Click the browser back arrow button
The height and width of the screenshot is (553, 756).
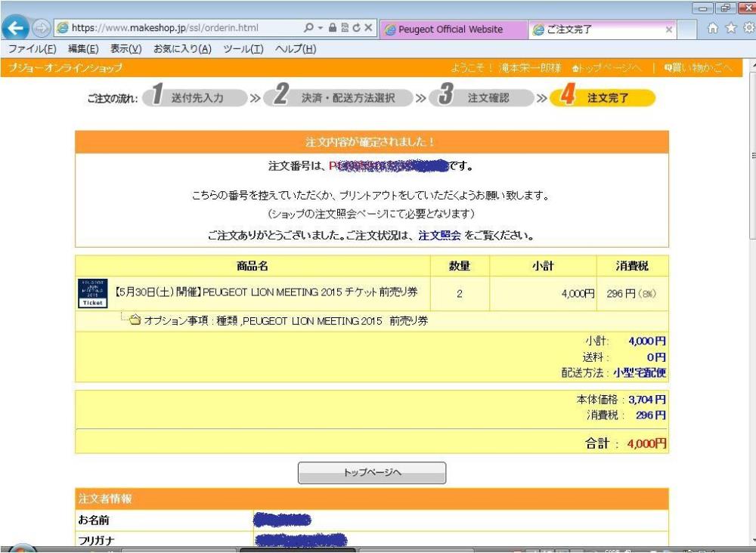coord(16,29)
